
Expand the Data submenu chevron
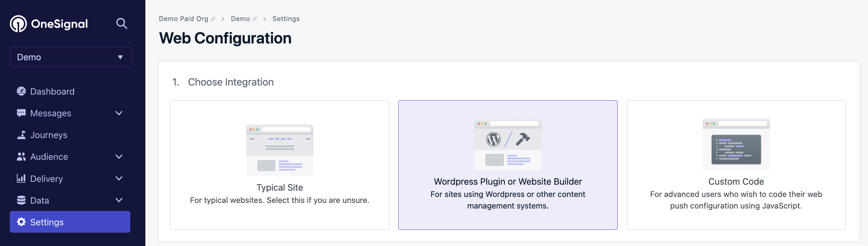[x=119, y=200]
